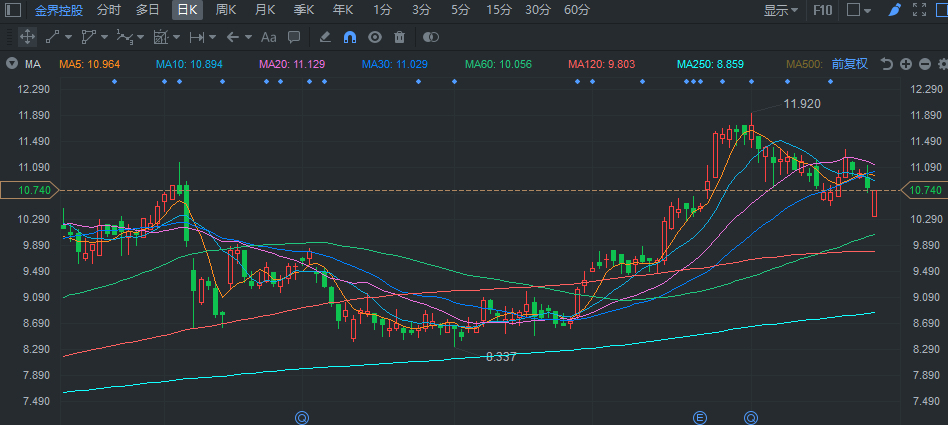Click the 11.920 high price label
The height and width of the screenshot is (425, 948).
coord(802,104)
